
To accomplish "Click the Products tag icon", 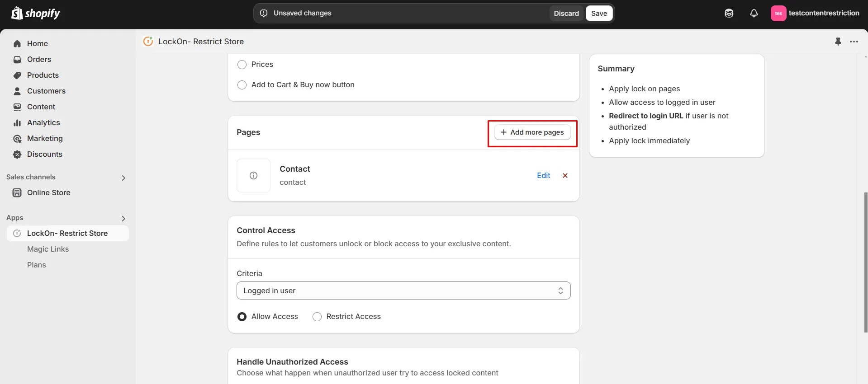I will 17,75.
